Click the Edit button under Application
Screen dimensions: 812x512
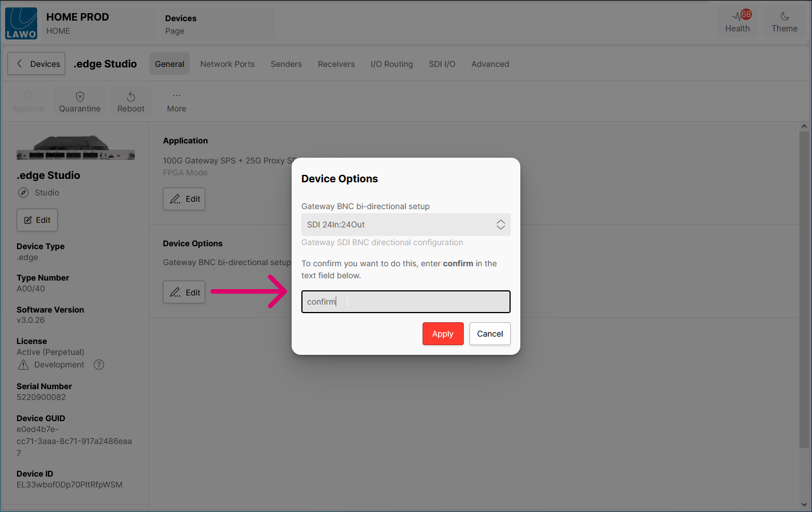pos(184,199)
